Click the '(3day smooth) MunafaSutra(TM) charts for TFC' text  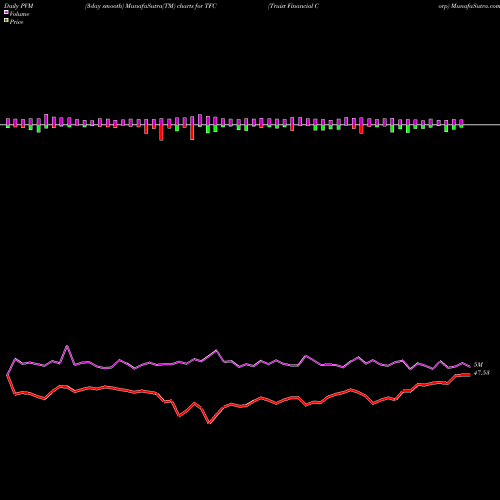click(x=151, y=6)
